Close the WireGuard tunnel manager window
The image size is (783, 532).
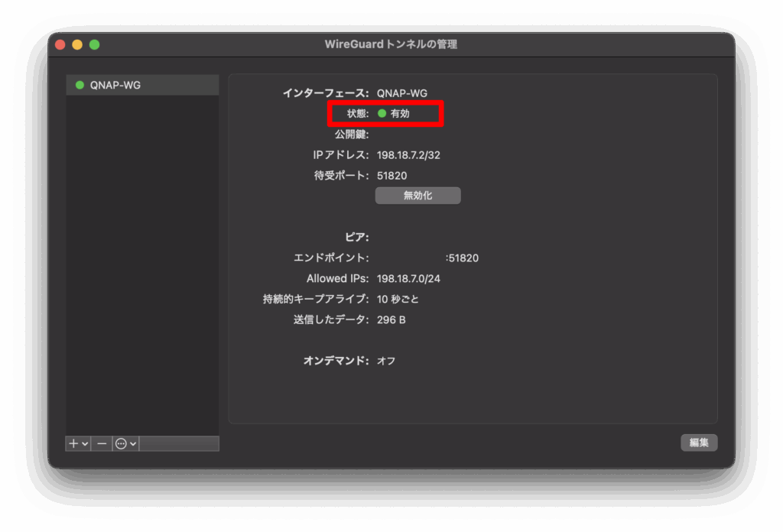[60, 44]
